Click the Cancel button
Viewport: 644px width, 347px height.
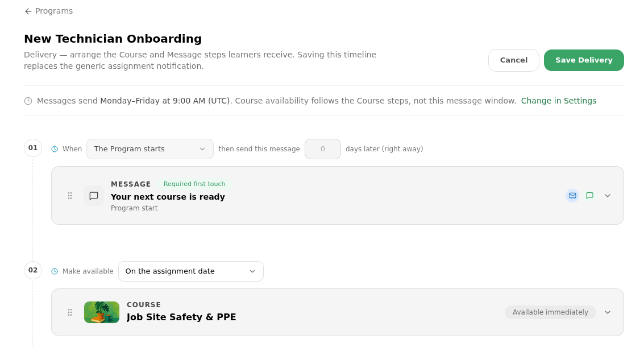[x=513, y=60]
